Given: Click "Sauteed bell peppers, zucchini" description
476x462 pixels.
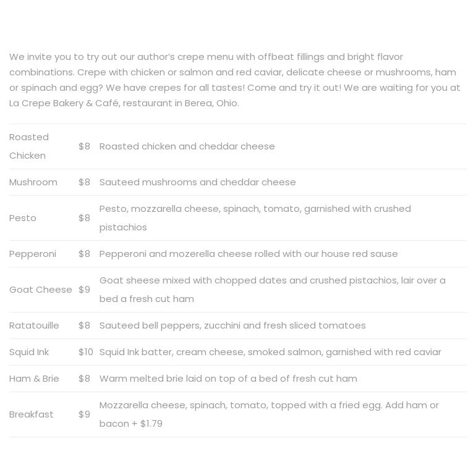Looking at the screenshot, I should click(232, 325).
